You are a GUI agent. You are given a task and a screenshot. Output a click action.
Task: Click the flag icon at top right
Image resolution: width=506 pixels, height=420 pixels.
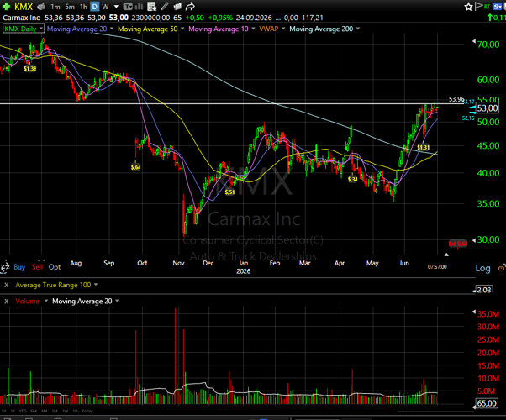point(478,6)
